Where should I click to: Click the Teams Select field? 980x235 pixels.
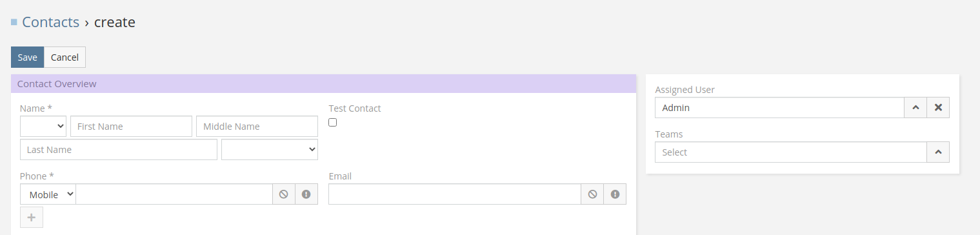(x=791, y=152)
